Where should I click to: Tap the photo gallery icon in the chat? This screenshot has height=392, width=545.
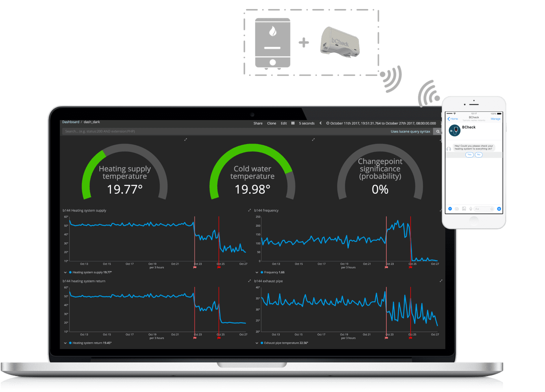[x=463, y=209]
